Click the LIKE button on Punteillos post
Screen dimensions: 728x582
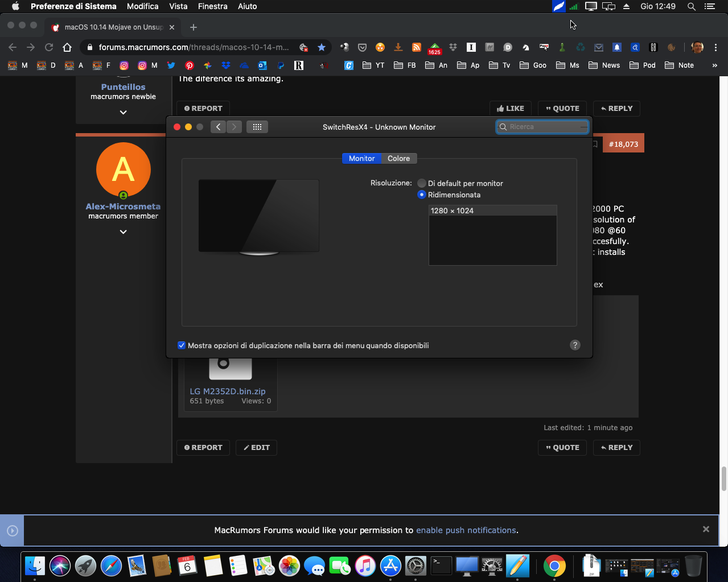pyautogui.click(x=510, y=108)
